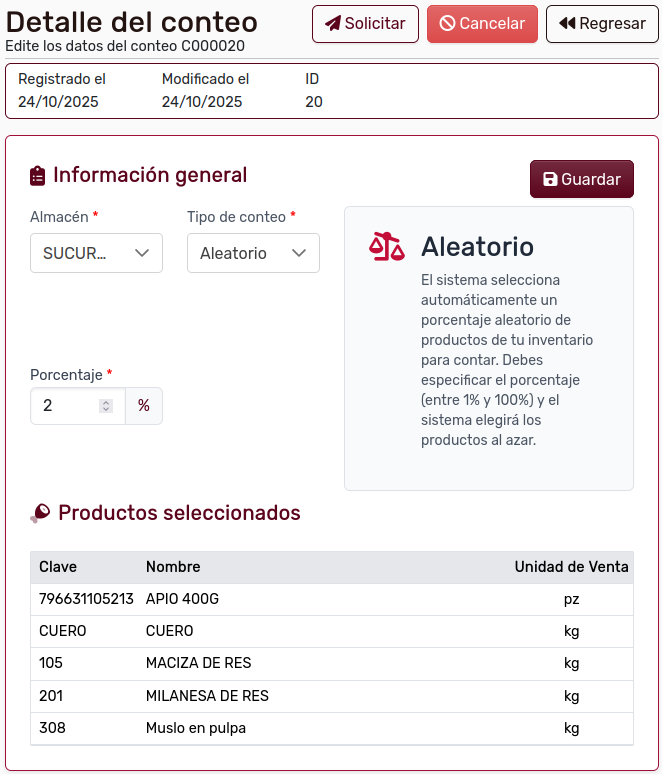Viewport: 662px width, 774px height.
Task: Adjust the Porcentaje spinner arrows
Action: pyautogui.click(x=106, y=406)
